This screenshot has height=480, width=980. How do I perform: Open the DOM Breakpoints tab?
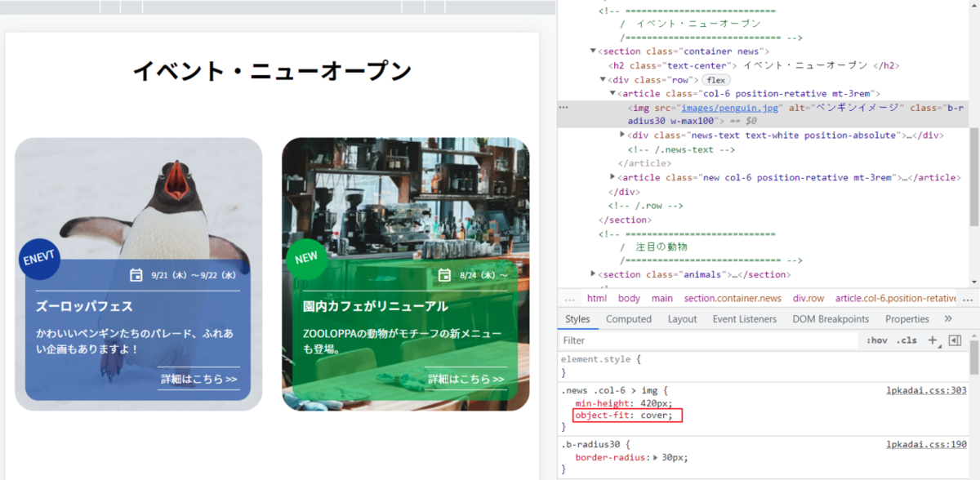pyautogui.click(x=831, y=319)
